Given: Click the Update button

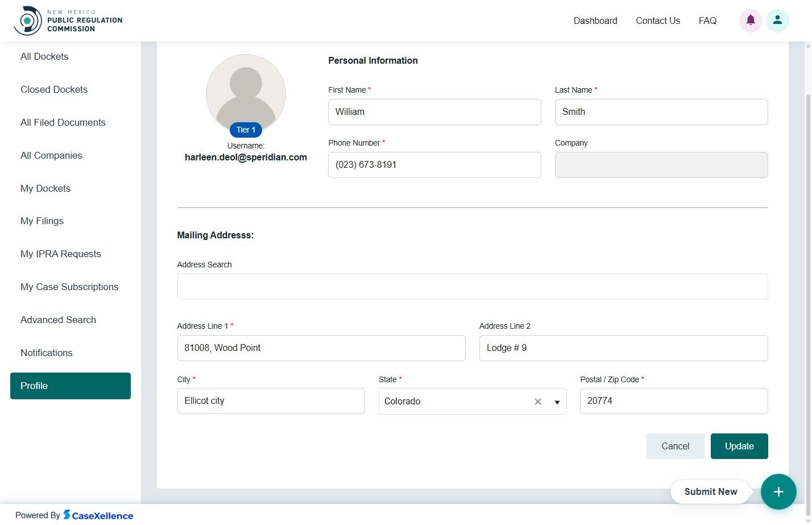Looking at the screenshot, I should [739, 446].
